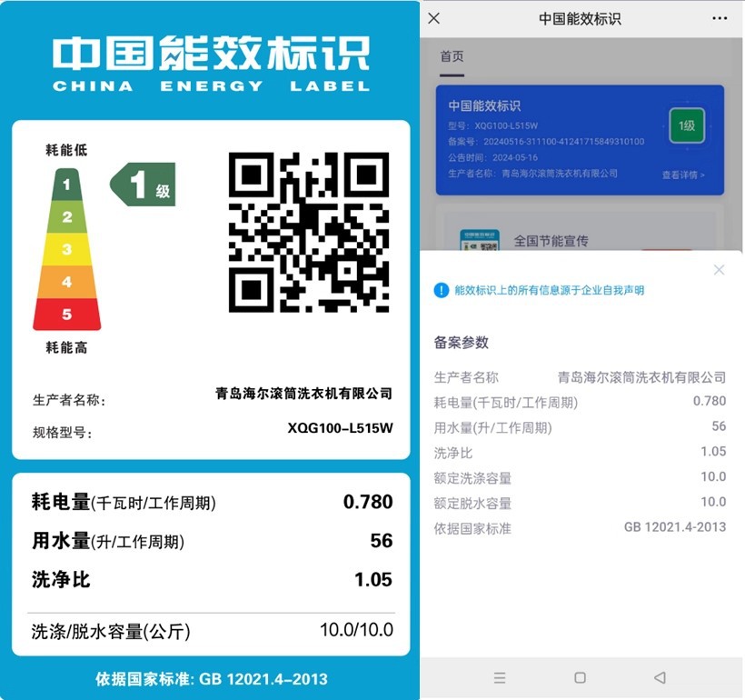Viewport: 745px width, 700px height.
Task: Select energy grade level 5 on the pyramid
Action: click(x=66, y=313)
